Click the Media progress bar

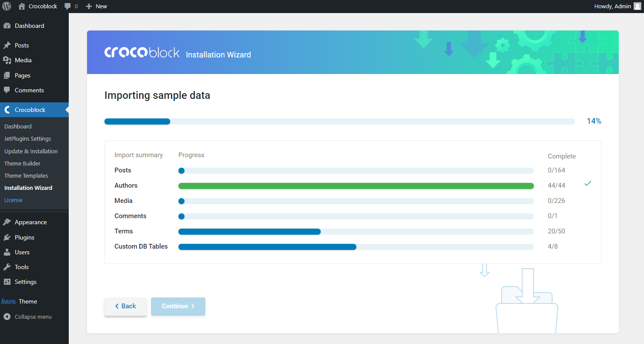tap(356, 201)
